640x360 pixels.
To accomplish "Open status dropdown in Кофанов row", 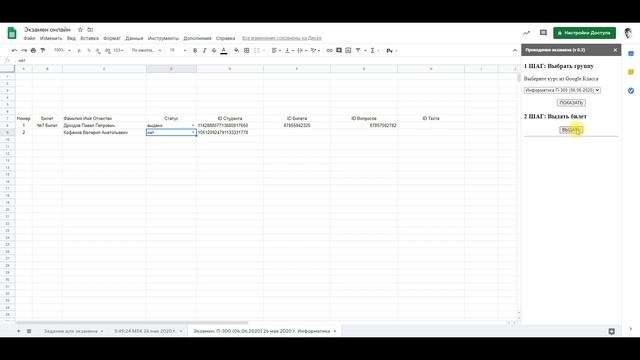I will tap(193, 133).
